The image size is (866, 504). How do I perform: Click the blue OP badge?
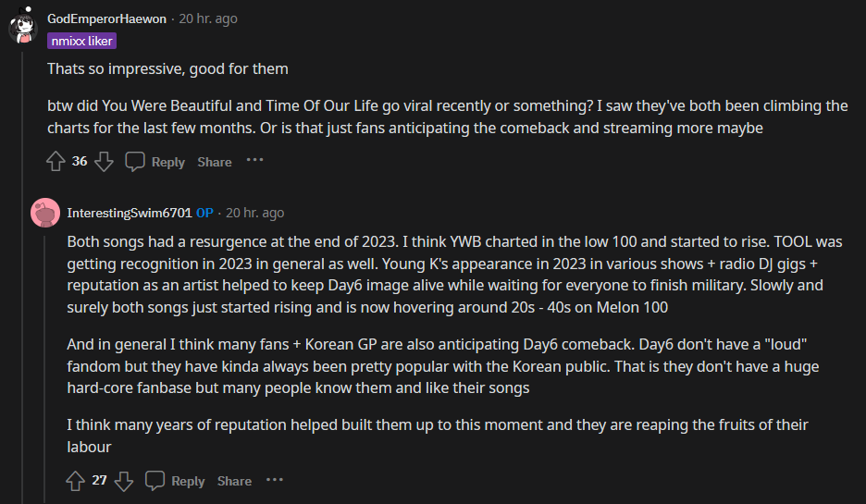pyautogui.click(x=204, y=213)
